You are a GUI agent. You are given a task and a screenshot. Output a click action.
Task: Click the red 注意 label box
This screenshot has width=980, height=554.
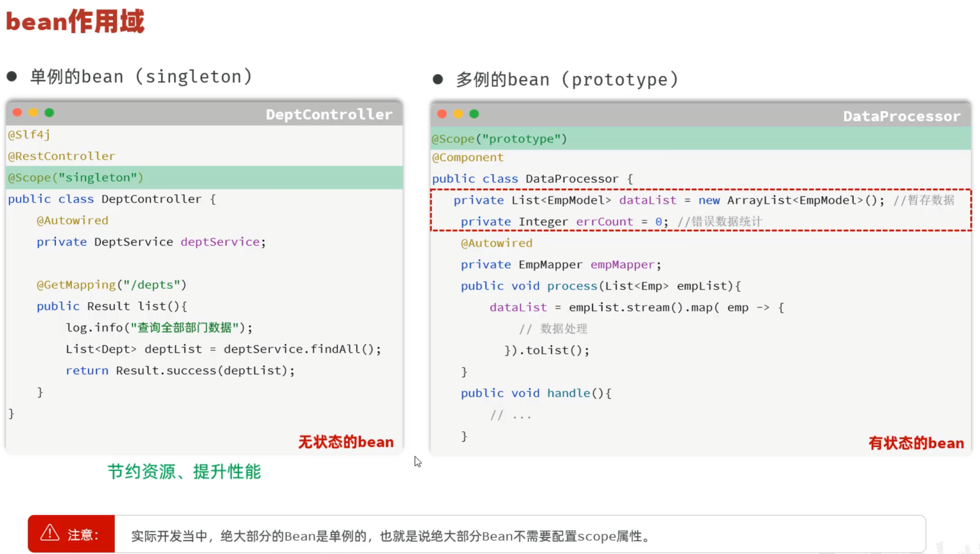71,534
